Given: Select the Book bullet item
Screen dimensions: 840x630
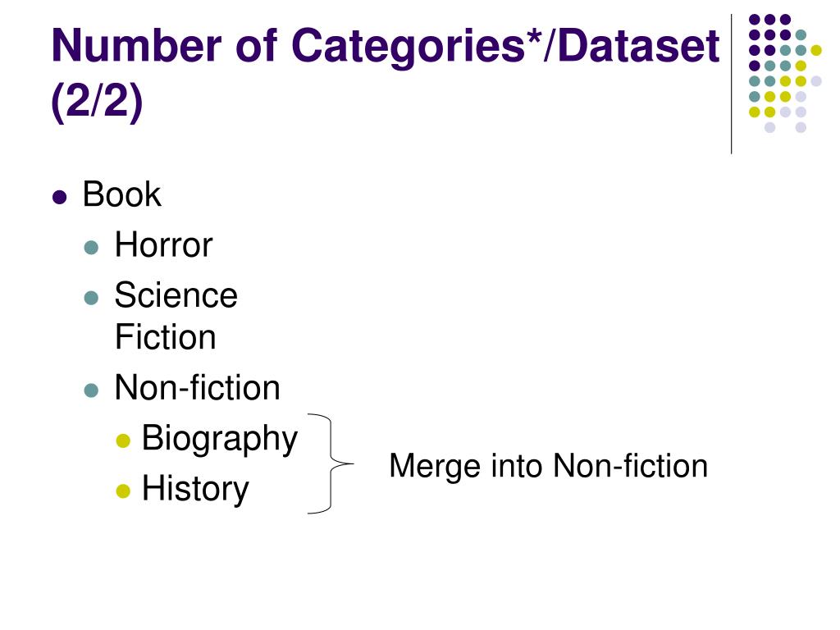Looking at the screenshot, I should [x=121, y=194].
